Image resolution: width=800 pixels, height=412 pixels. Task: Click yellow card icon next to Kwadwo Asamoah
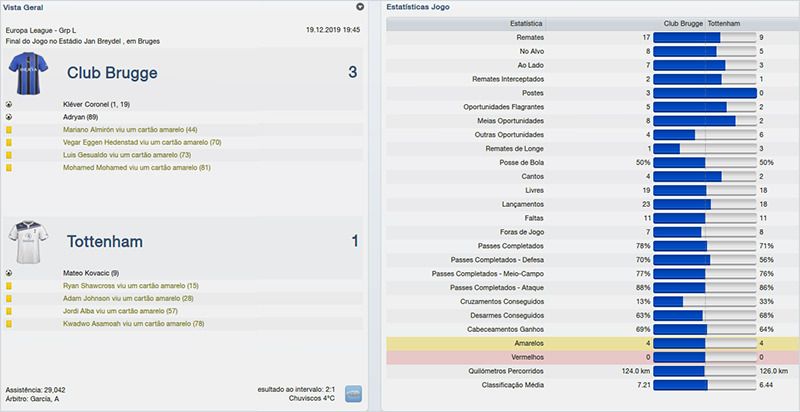[x=9, y=324]
